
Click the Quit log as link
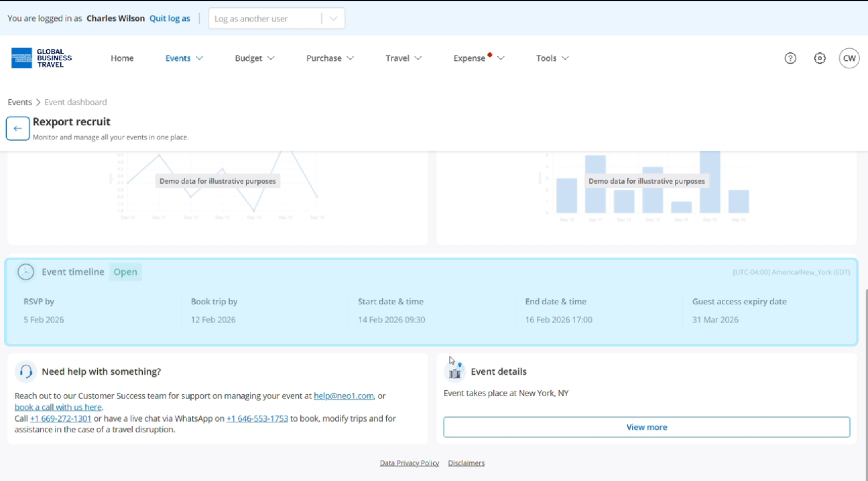[x=169, y=19]
